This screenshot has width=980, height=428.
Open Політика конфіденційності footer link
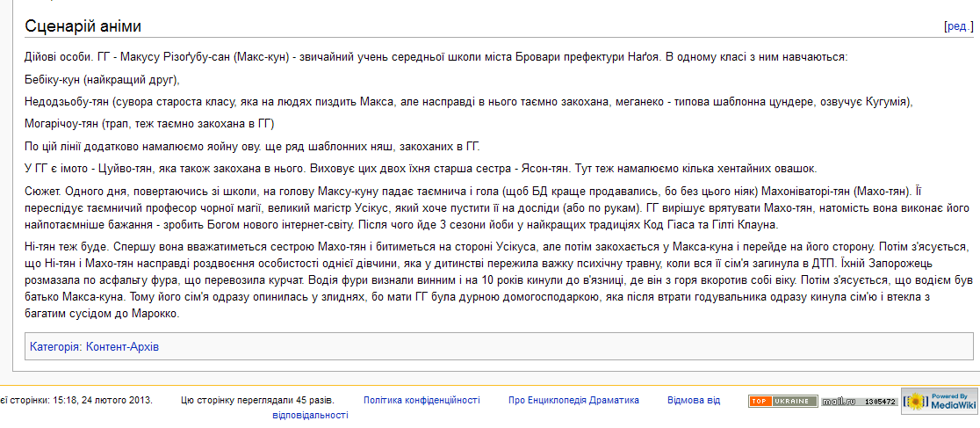pos(422,400)
